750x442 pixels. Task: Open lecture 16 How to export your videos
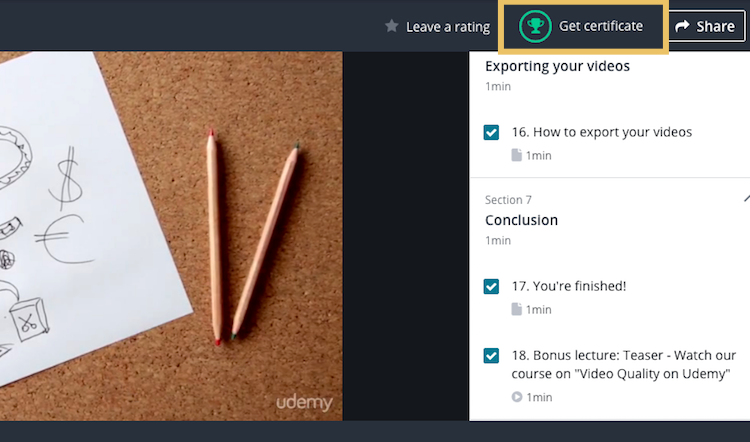[602, 132]
